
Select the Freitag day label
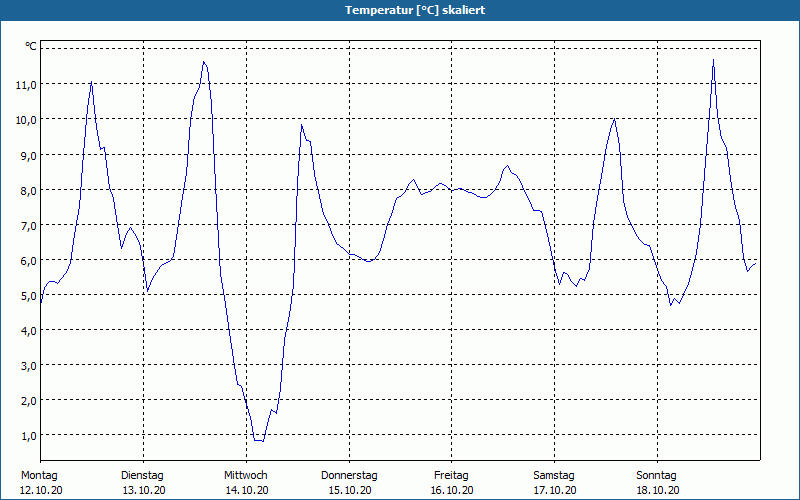pos(452,476)
